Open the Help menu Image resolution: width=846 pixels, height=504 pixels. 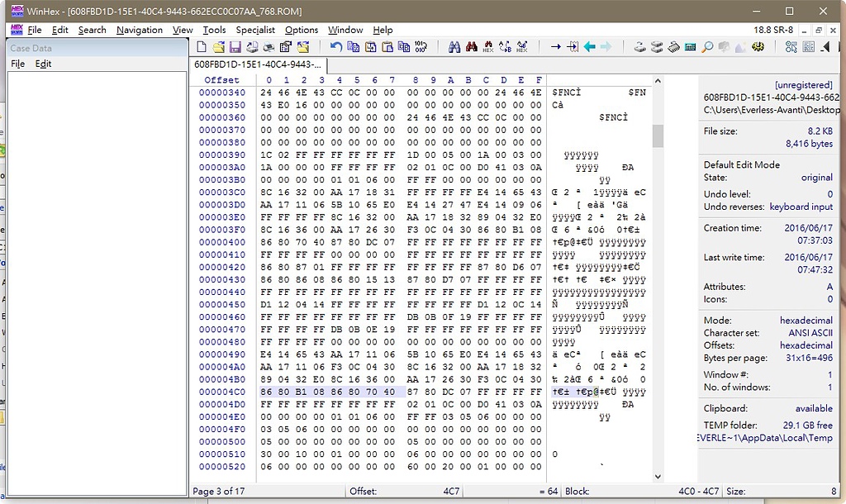(383, 31)
